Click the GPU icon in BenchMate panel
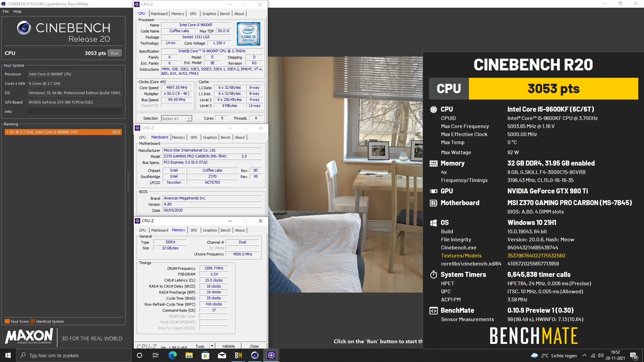Screen dimensions: 644x362 433,191
